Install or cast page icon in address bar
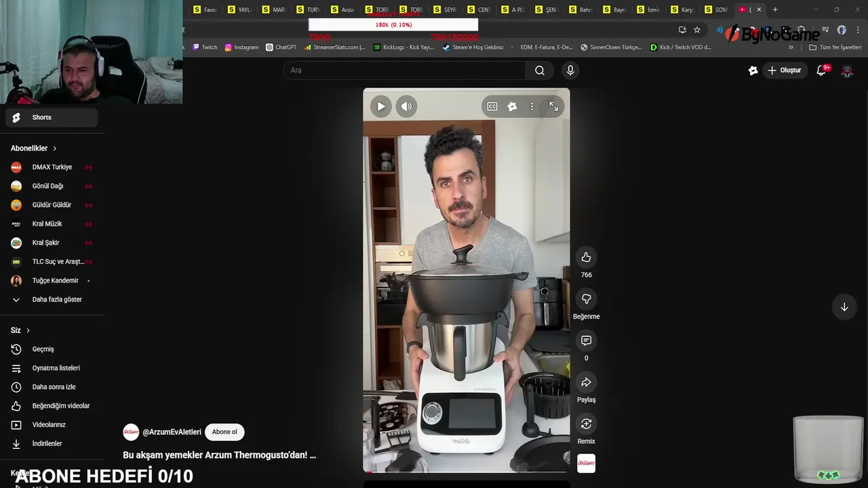This screenshot has height=488, width=868. coord(682,30)
